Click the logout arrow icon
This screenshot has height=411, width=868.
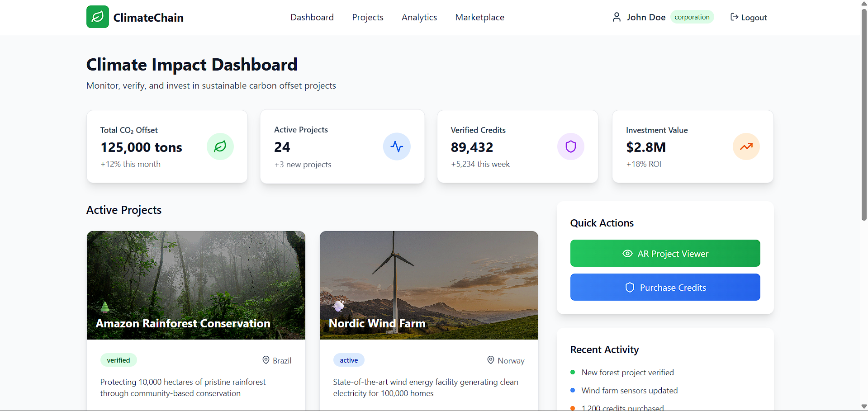734,17
